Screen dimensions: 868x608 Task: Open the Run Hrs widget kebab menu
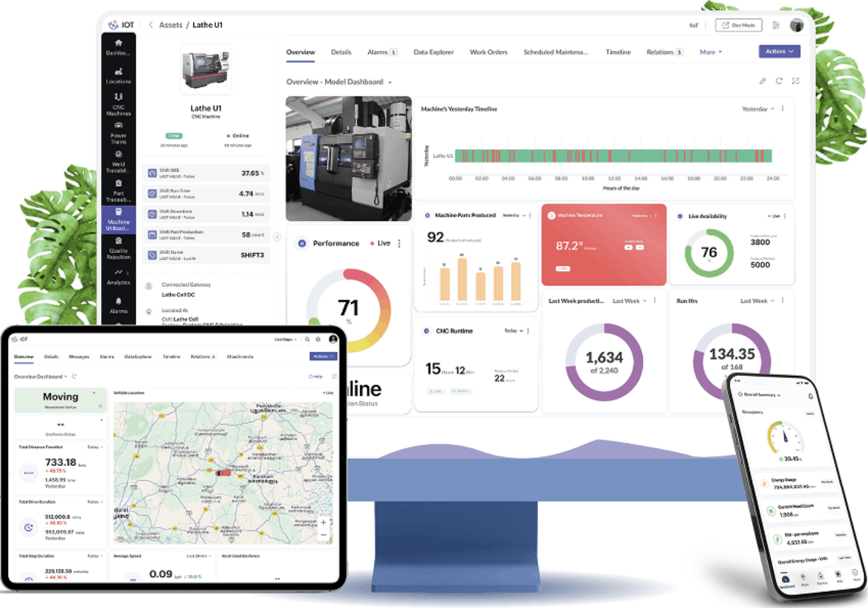(x=783, y=300)
